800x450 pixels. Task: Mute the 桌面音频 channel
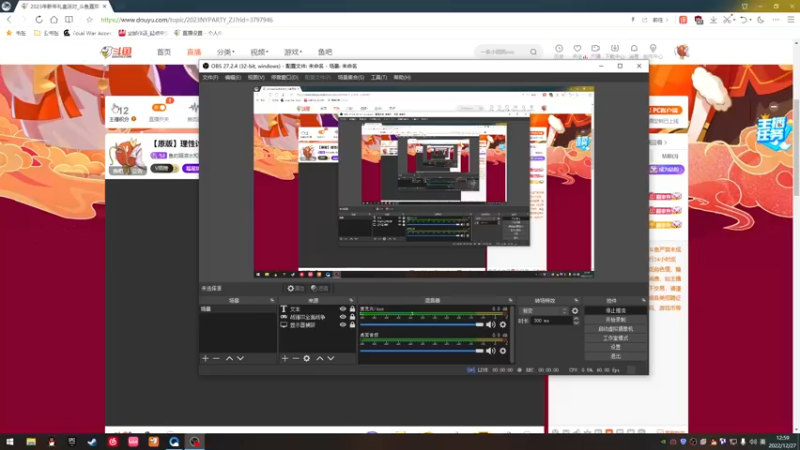point(491,351)
